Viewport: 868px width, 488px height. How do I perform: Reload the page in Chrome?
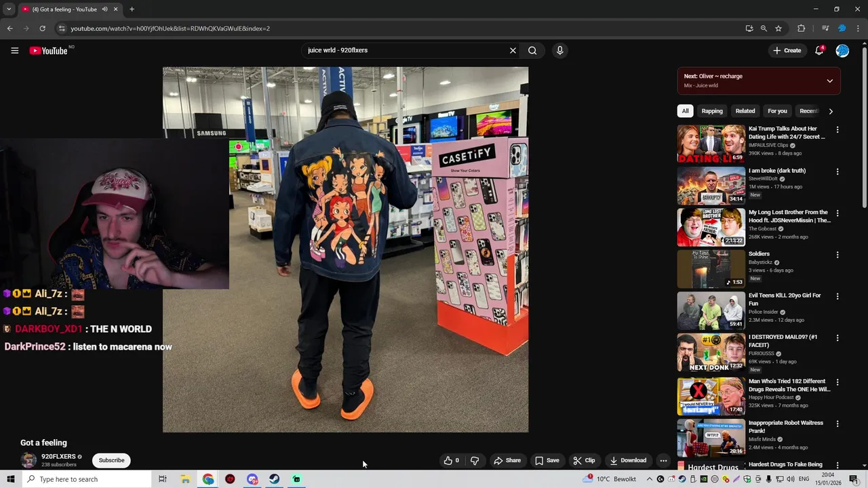coord(42,28)
